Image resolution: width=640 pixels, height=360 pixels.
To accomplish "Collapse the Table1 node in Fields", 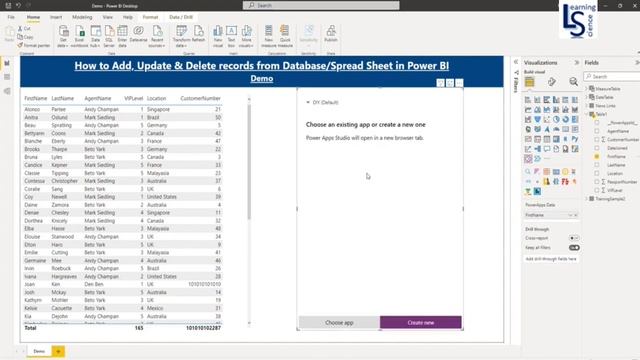I will (x=587, y=114).
